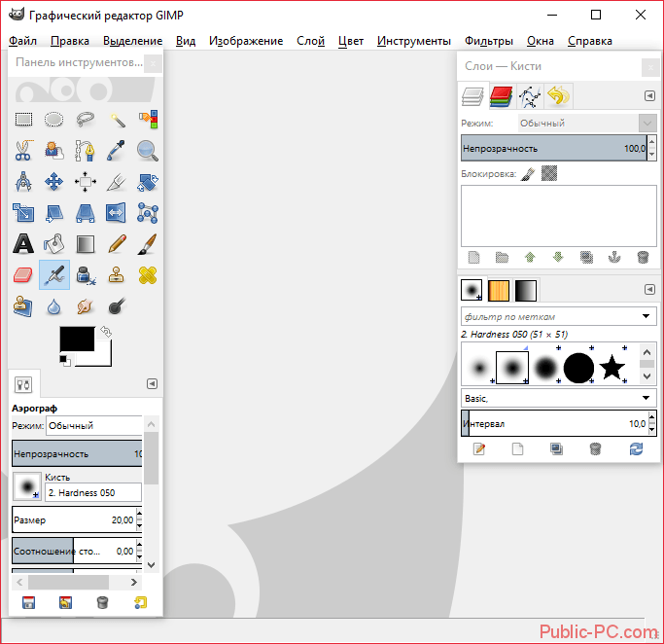Create a new layer
Viewport: 664px width, 644px height.
(x=473, y=257)
